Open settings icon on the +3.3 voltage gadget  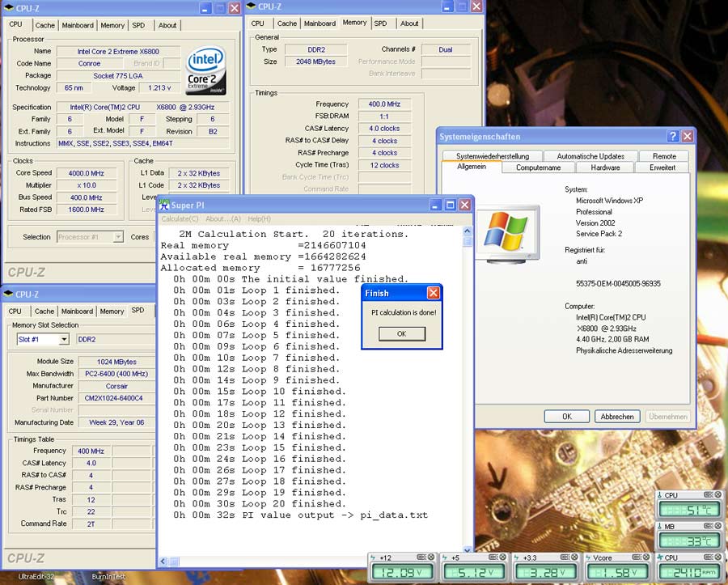click(x=565, y=557)
